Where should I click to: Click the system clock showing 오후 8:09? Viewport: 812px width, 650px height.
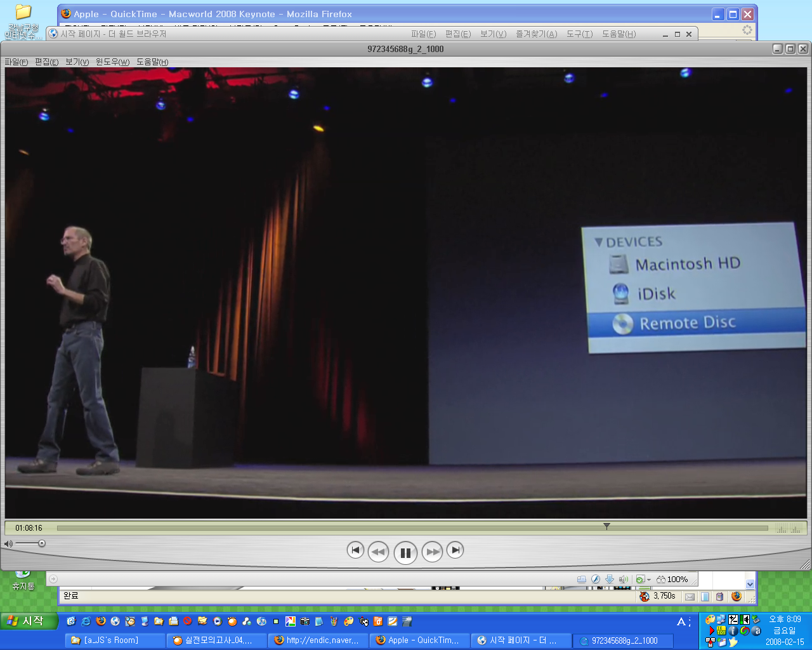click(785, 619)
